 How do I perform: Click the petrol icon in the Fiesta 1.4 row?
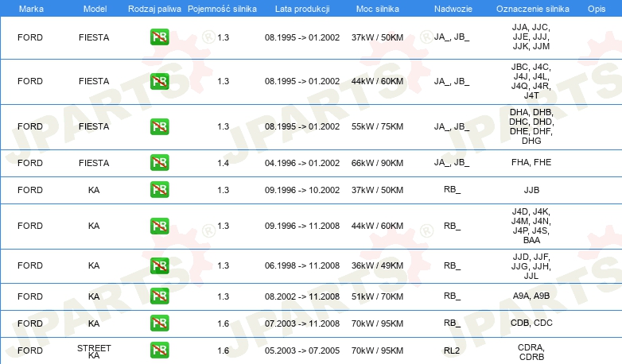click(159, 163)
